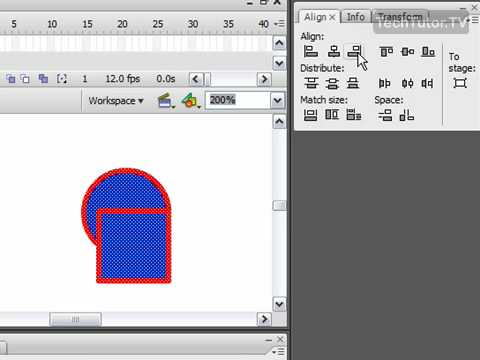Select the blue square shape on stage

point(134,246)
